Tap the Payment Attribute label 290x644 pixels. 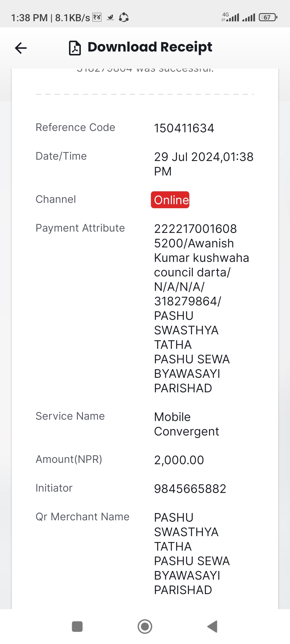[80, 228]
